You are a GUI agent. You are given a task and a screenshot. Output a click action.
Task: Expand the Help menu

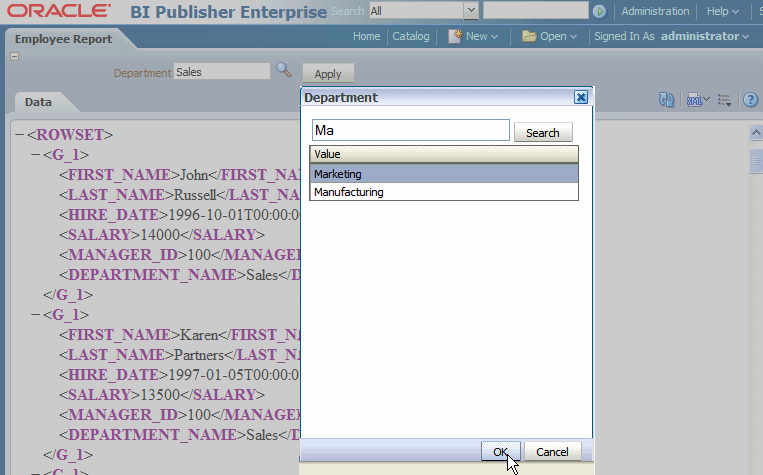[723, 11]
